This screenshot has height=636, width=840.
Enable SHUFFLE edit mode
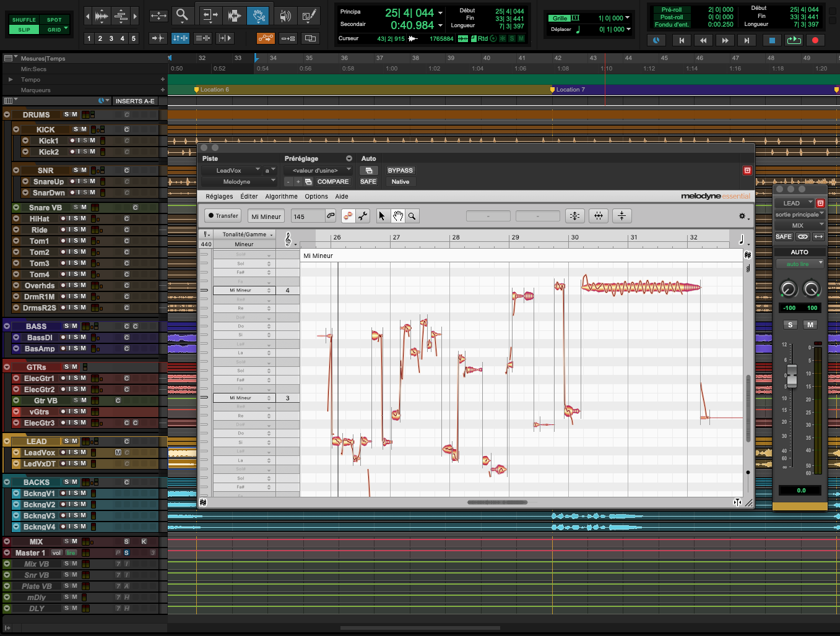pos(24,20)
